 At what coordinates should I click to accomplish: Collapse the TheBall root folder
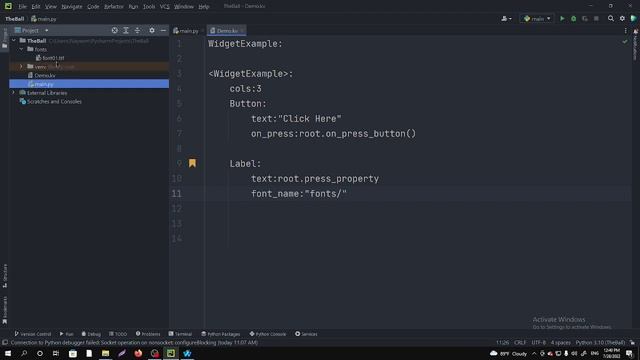pyautogui.click(x=14, y=40)
